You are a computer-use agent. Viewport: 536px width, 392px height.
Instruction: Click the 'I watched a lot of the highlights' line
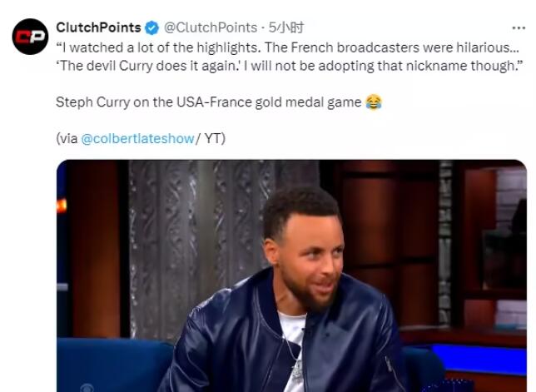[x=287, y=47]
